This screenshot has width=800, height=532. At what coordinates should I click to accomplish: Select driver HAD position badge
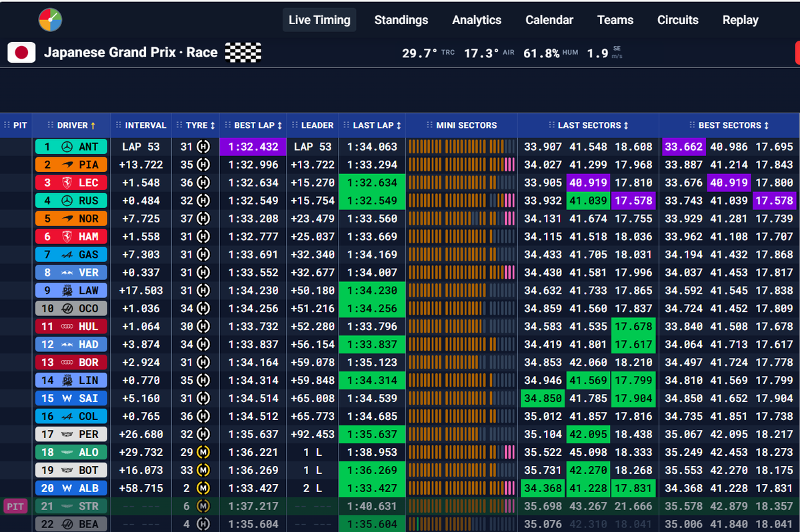coord(71,345)
